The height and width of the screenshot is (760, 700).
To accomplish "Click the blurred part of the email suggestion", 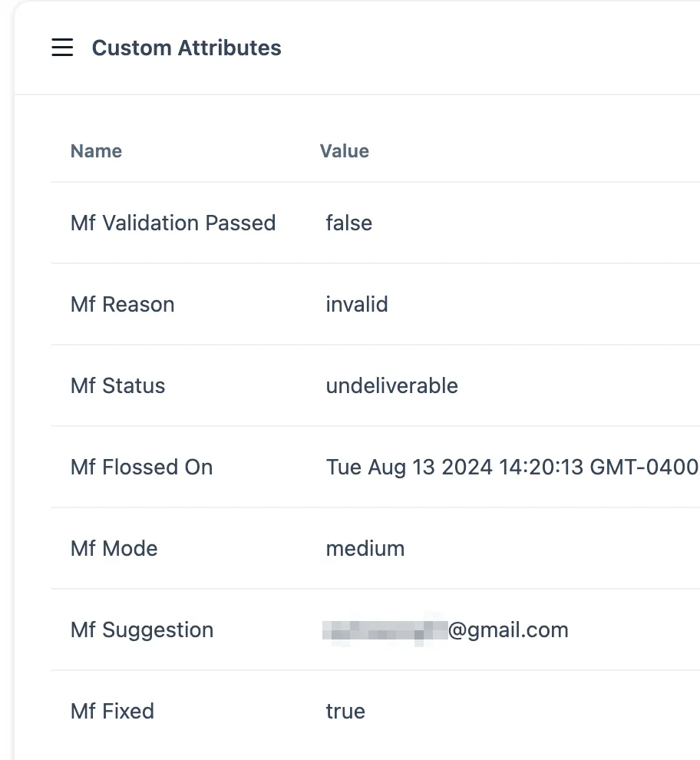I will 385,629.
